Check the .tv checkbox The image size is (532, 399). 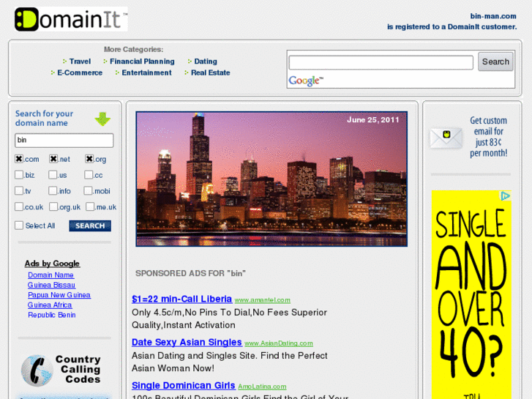pyautogui.click(x=19, y=190)
